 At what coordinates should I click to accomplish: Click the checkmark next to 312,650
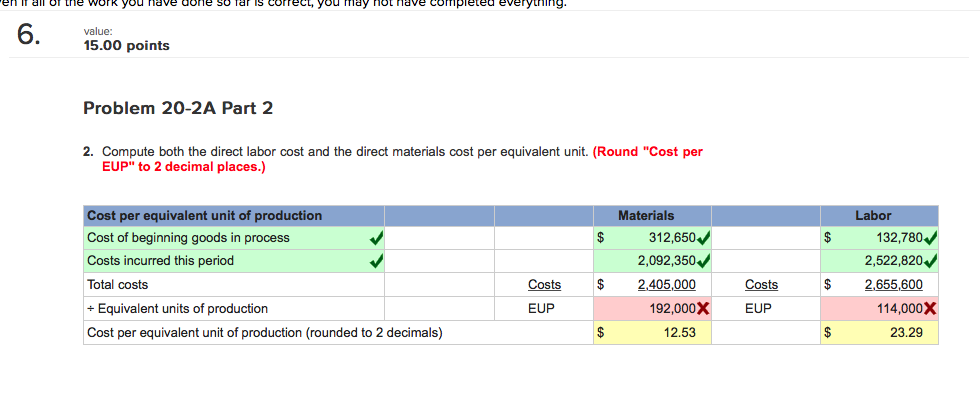pyautogui.click(x=704, y=238)
